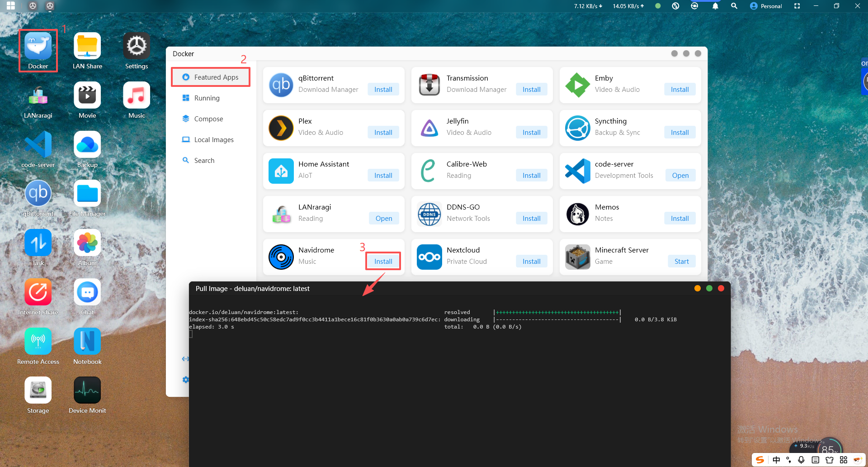This screenshot has height=467, width=868.
Task: Click the DDNS-GO app logo
Action: 429,214
